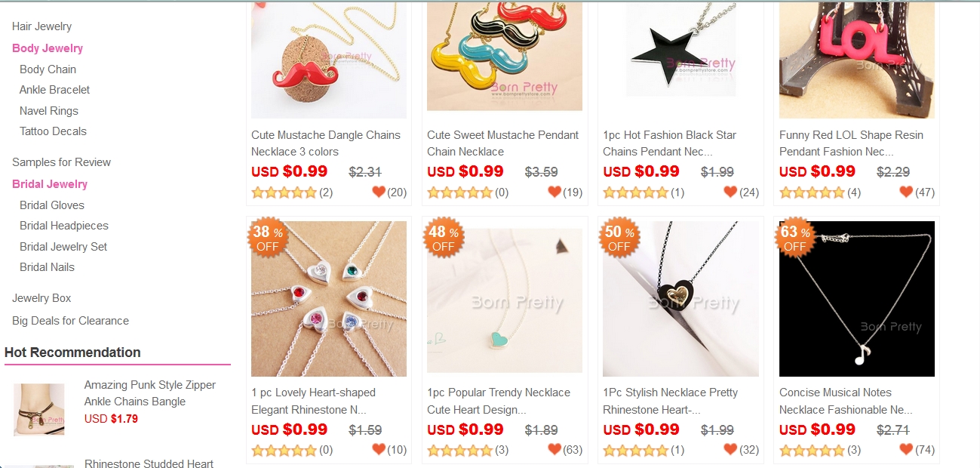Screen dimensions: 980x468
Task: Open Big Deals for Clearance link
Action: point(70,321)
